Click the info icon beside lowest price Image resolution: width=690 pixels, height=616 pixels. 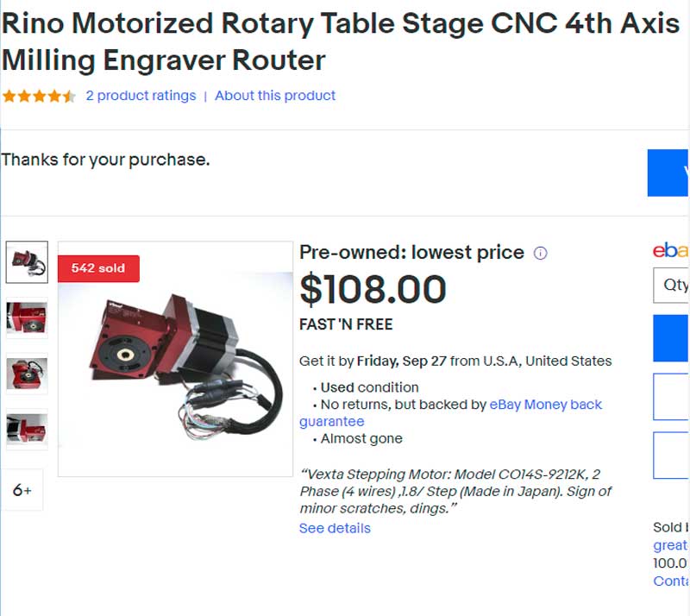pos(541,254)
